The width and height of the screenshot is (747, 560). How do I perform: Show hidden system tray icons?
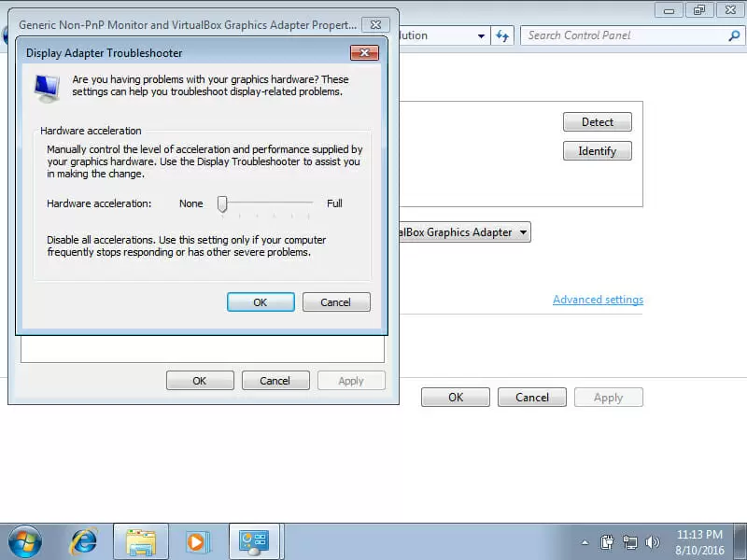coord(585,542)
